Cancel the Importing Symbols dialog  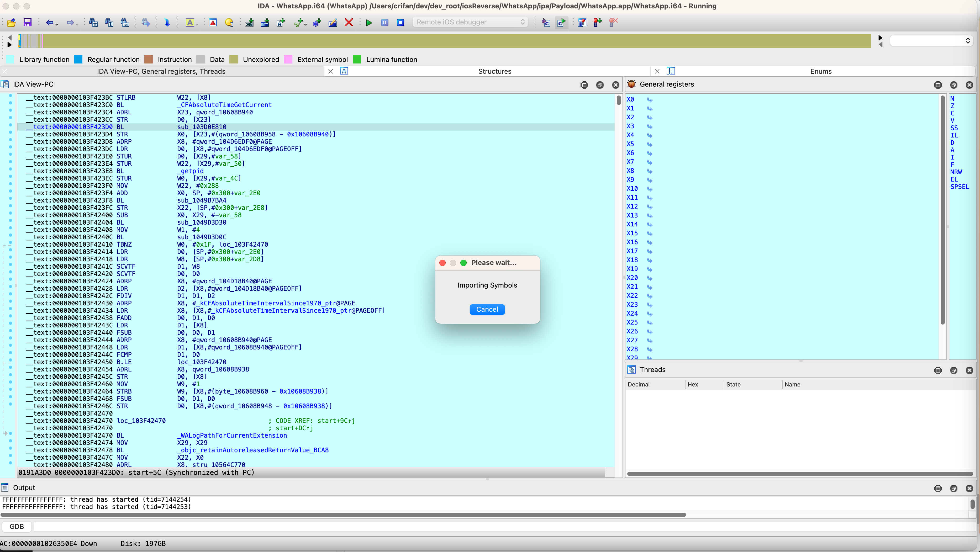click(487, 310)
